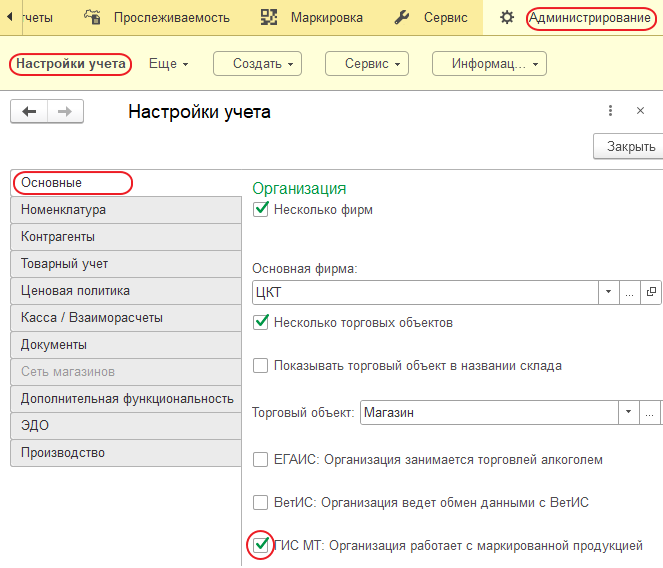The height and width of the screenshot is (568, 663).
Task: Open the Основная фирма dropdown list
Action: (x=608, y=292)
